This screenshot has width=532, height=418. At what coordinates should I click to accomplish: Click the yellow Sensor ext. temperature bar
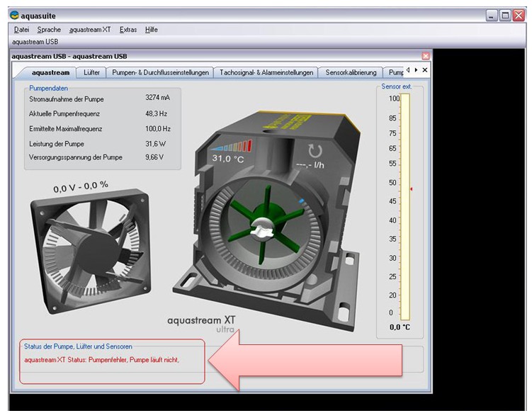click(405, 207)
